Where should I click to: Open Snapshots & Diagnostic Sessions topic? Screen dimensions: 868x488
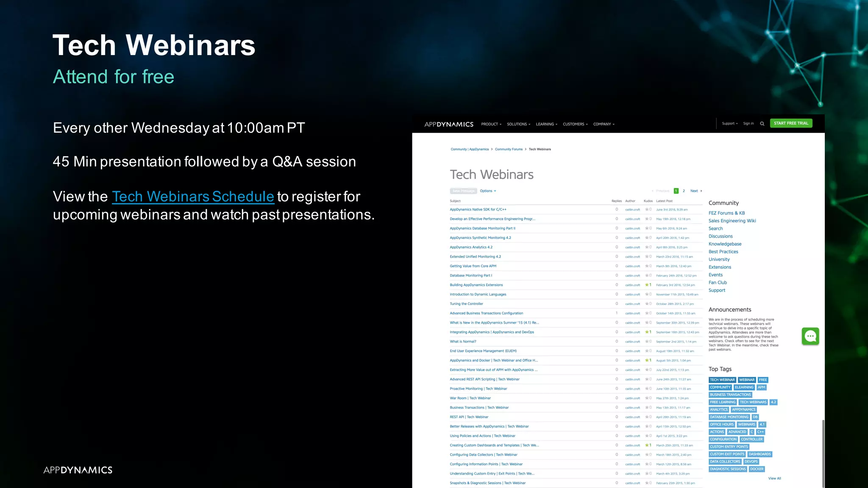tap(488, 483)
